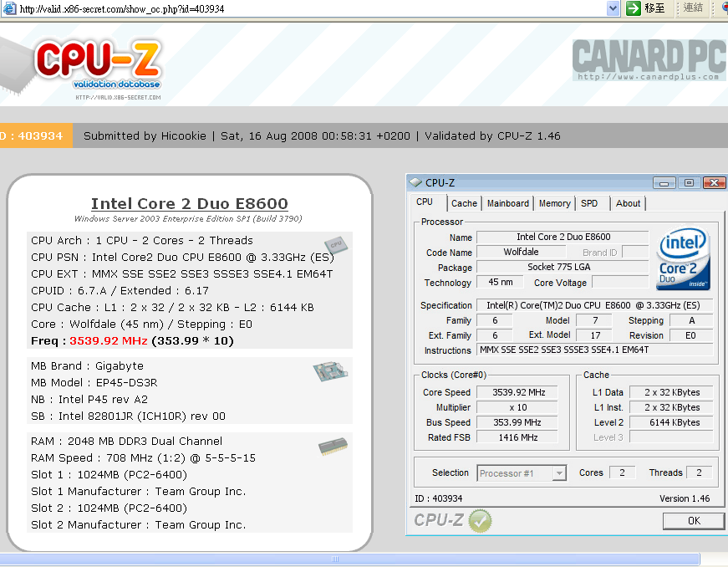Click the 連結 links toolbar label
Image resolution: width=728 pixels, height=567 pixels.
pos(693,8)
